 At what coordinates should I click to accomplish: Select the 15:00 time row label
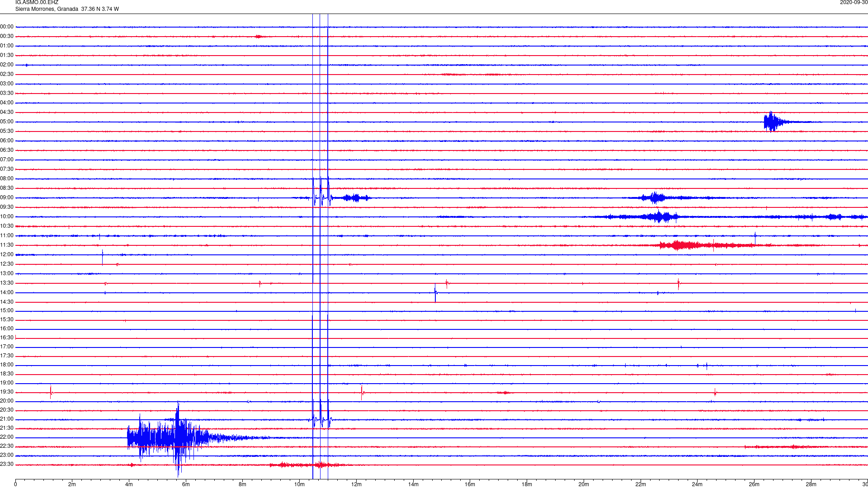click(x=7, y=310)
